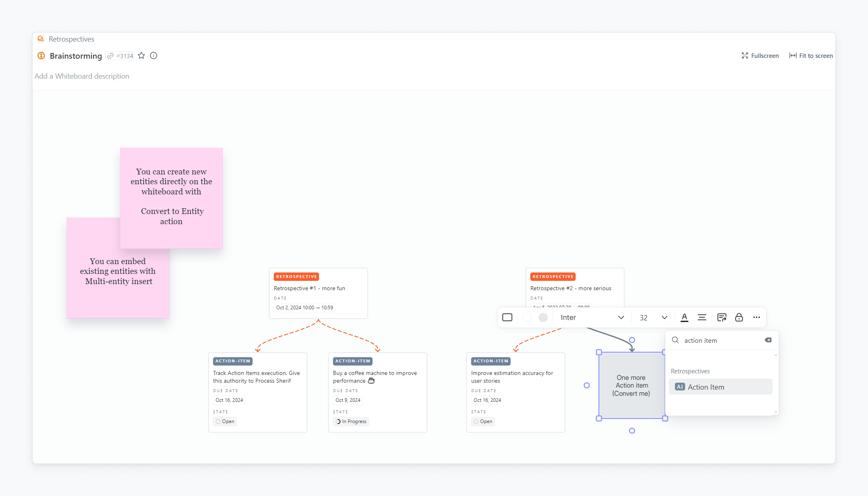Open text alignment options

(x=702, y=317)
